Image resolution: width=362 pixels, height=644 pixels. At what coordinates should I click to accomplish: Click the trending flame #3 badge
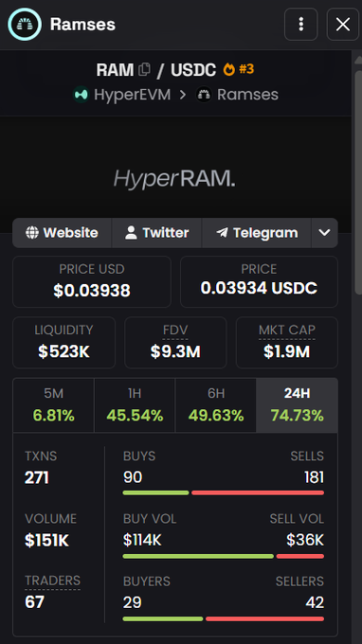coord(239,69)
